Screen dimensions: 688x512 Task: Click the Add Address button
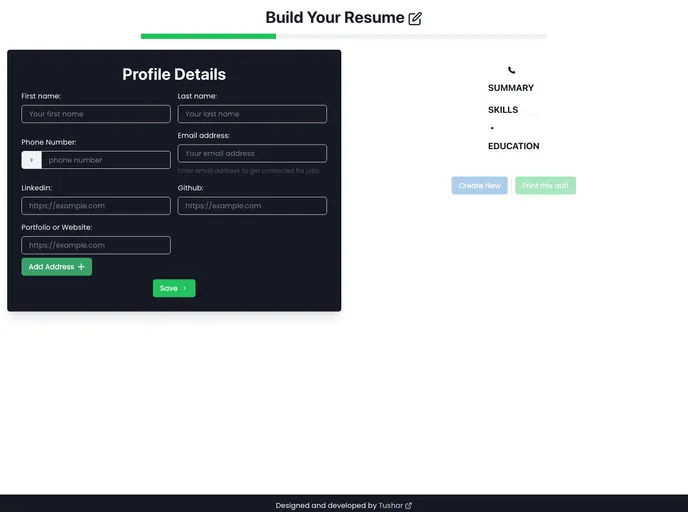point(57,267)
